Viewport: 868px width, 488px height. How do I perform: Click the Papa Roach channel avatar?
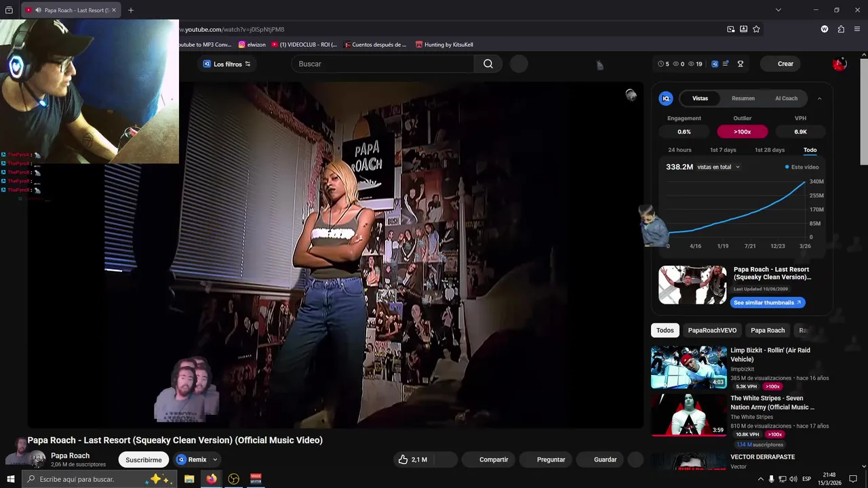37,460
